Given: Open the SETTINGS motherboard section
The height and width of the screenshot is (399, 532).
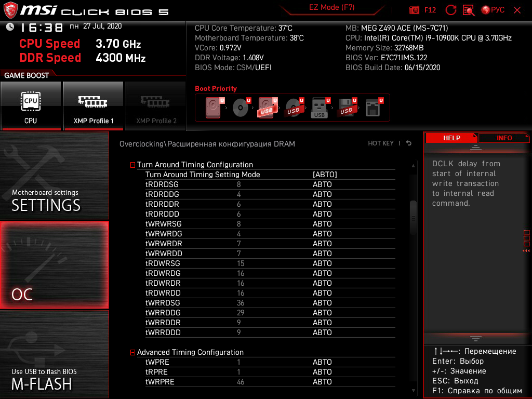Looking at the screenshot, I should click(54, 176).
